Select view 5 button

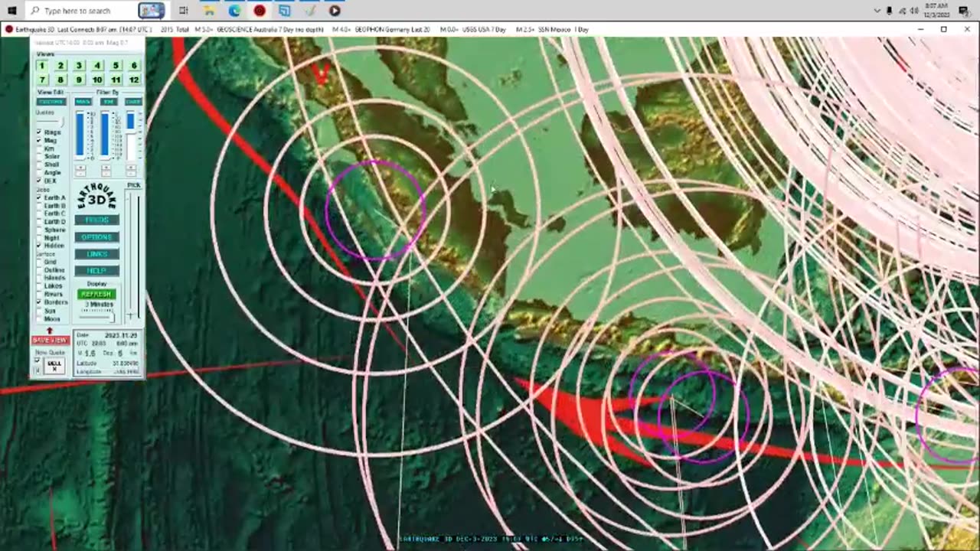(116, 65)
